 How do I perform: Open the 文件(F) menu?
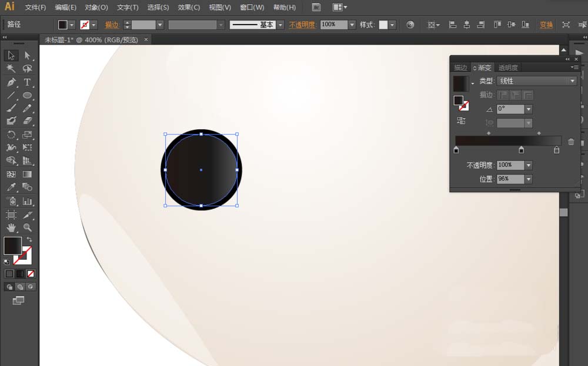click(35, 8)
